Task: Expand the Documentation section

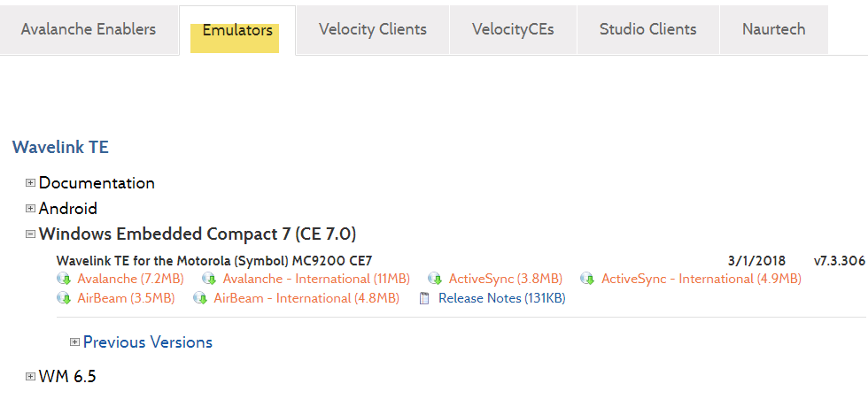Action: coord(31,183)
